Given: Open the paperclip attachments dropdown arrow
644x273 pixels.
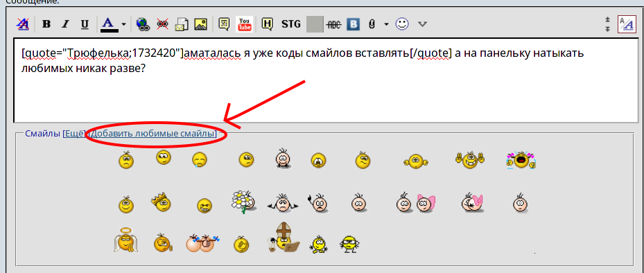Looking at the screenshot, I should pos(386,25).
